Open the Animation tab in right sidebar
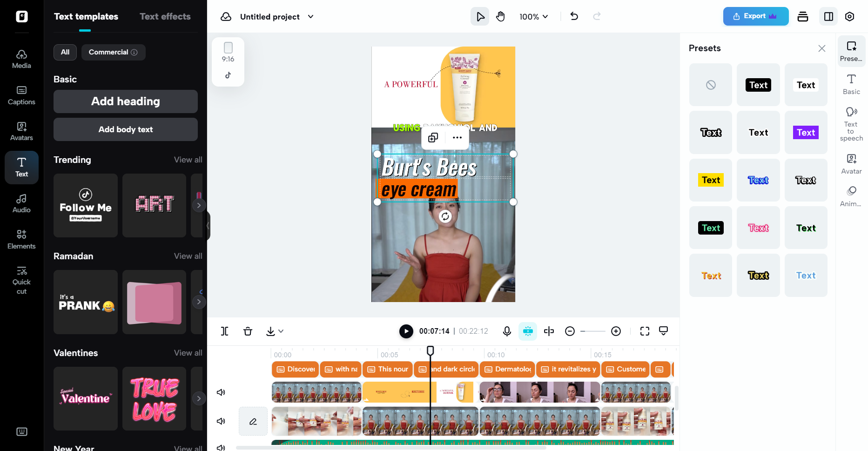Image resolution: width=868 pixels, height=451 pixels. [851, 197]
